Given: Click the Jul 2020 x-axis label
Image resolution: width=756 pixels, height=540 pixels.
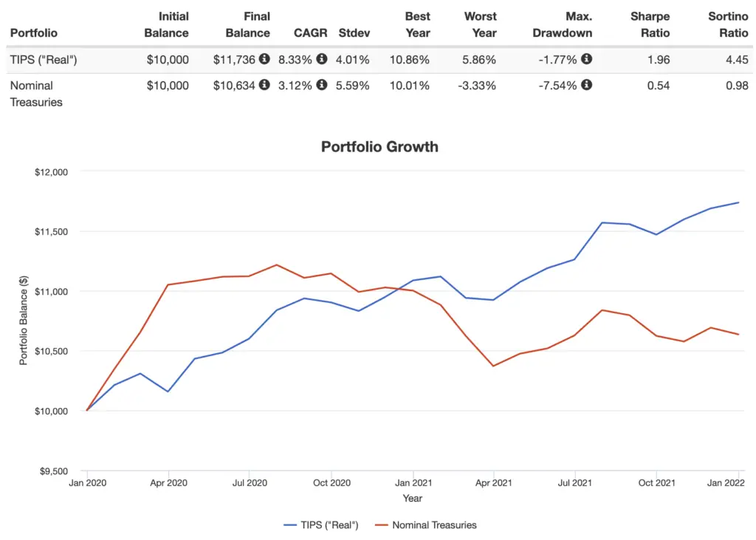Looking at the screenshot, I should pos(250,483).
